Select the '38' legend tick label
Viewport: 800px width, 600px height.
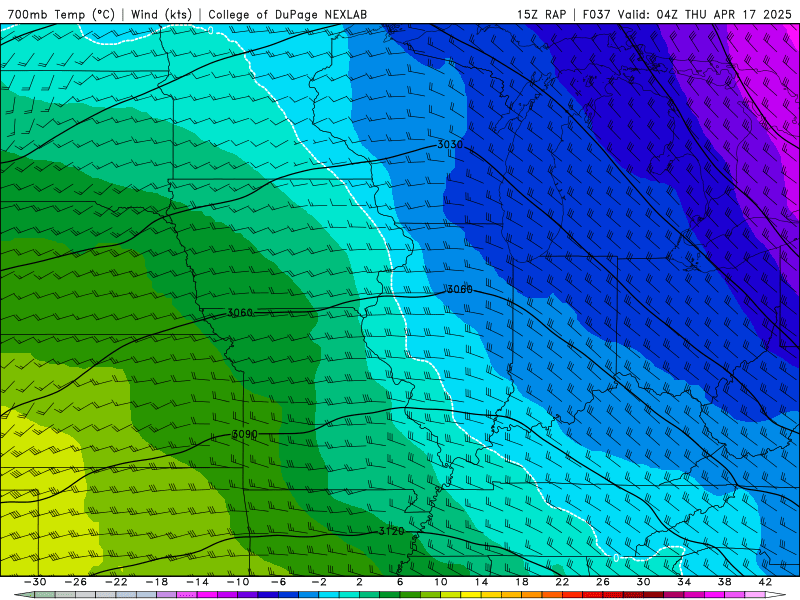coord(724,582)
